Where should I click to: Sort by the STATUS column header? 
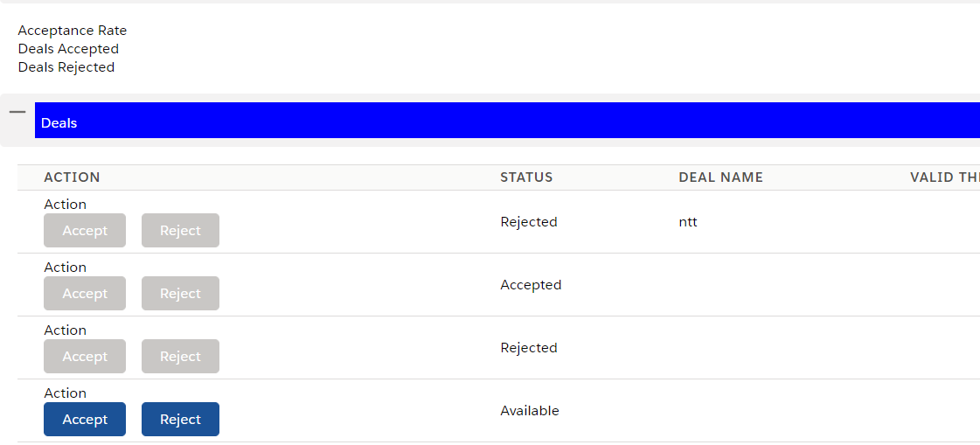pyautogui.click(x=526, y=177)
